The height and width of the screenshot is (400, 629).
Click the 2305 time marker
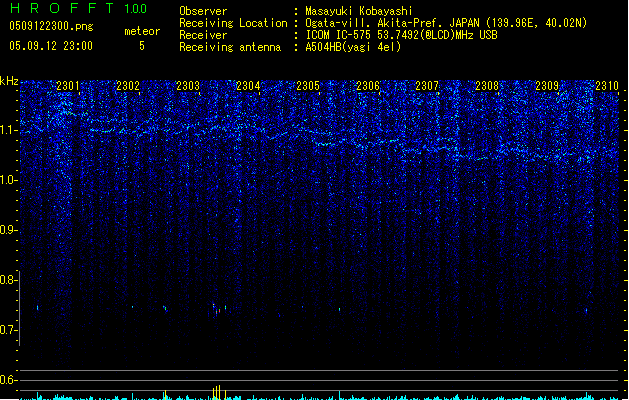pos(308,86)
